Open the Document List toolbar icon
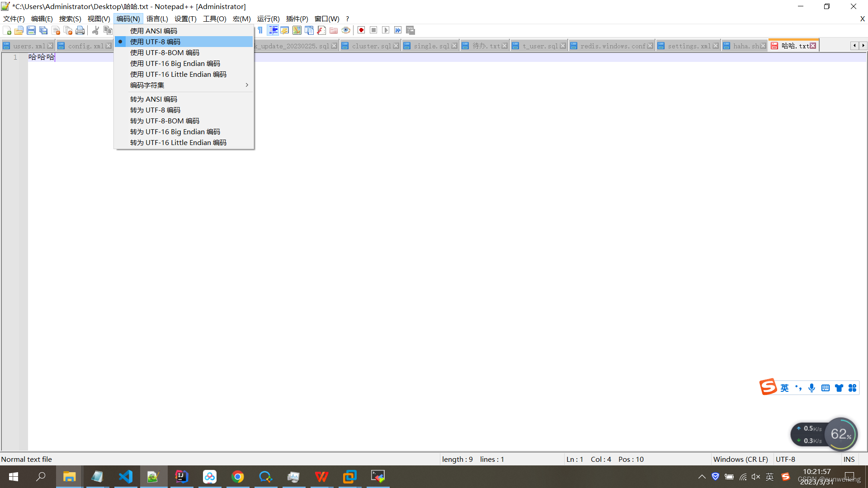 pos(309,30)
